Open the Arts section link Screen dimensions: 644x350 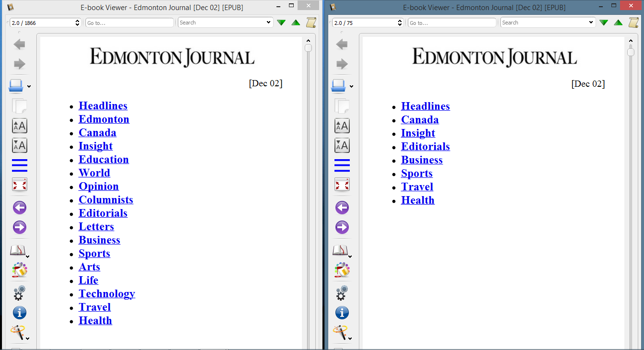[x=90, y=267]
